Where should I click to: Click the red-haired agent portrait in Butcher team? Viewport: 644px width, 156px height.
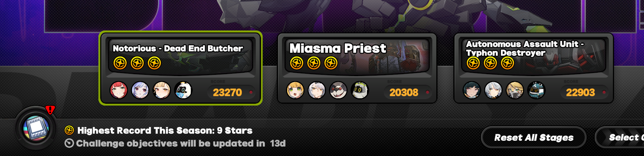(119, 90)
